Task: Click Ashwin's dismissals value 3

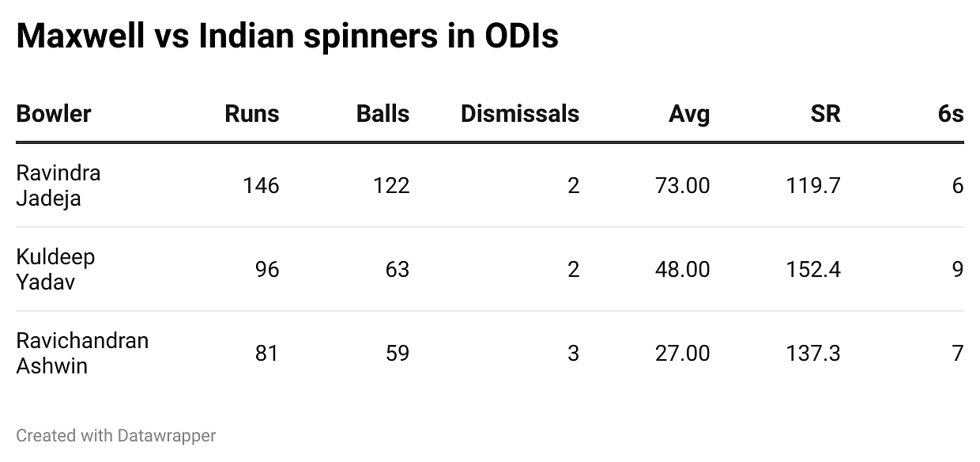Action: [573, 353]
